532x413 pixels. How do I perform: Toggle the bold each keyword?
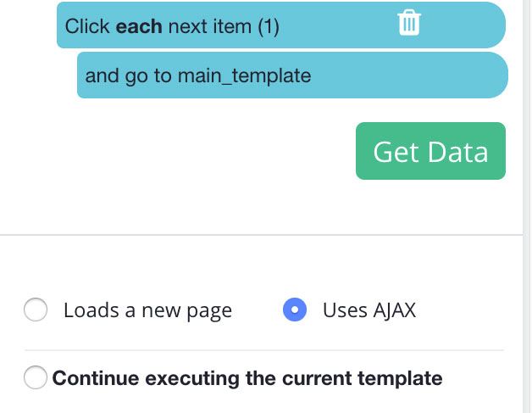coord(139,26)
